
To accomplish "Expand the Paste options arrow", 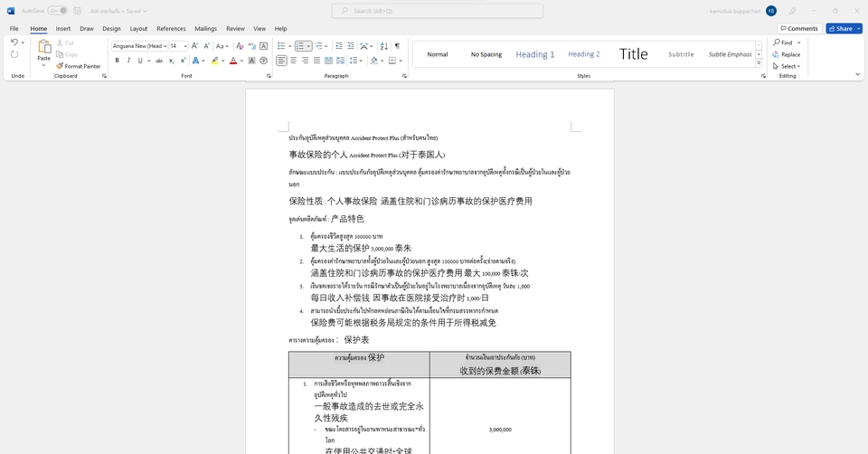I will (43, 65).
